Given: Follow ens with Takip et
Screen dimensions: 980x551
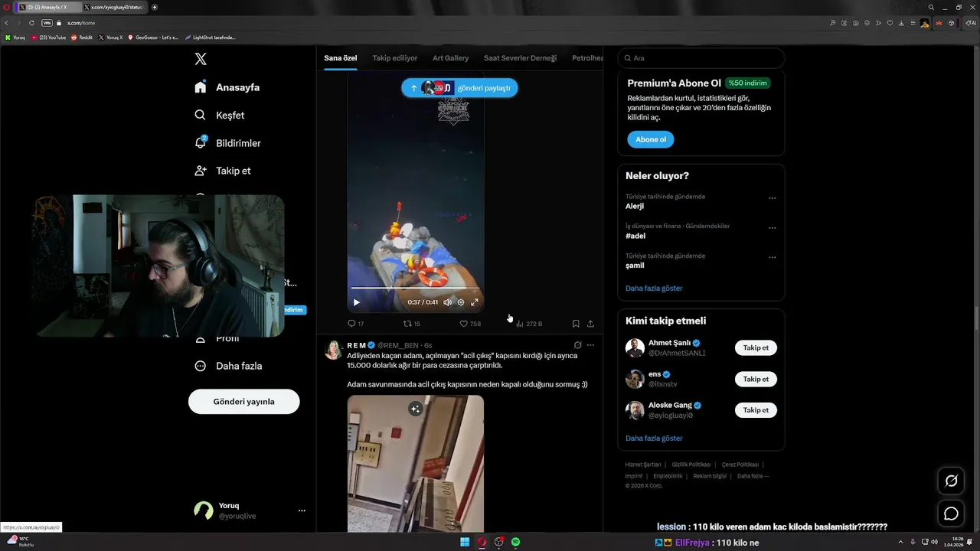Looking at the screenshot, I should 756,379.
